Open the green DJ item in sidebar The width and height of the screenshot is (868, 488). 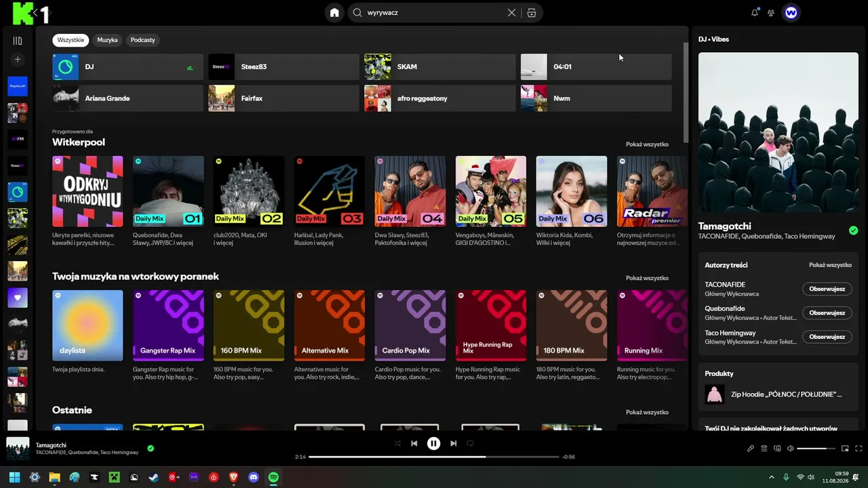pyautogui.click(x=18, y=192)
